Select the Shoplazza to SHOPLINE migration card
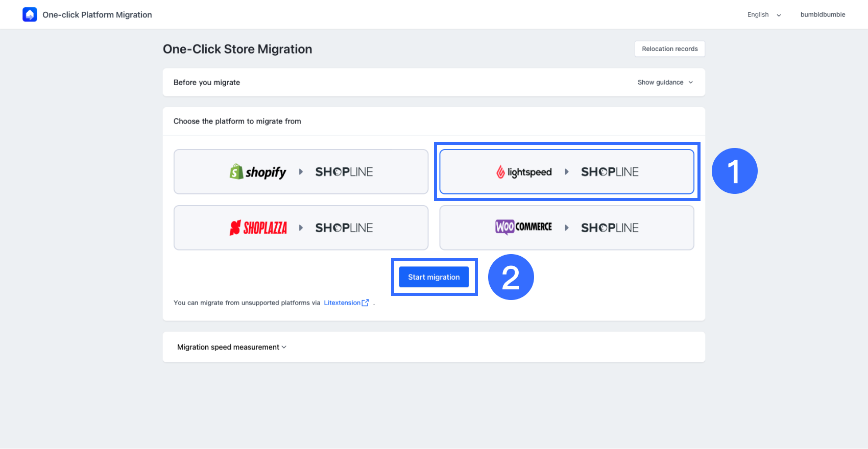Screen dimensions: 868x449 (x=301, y=228)
